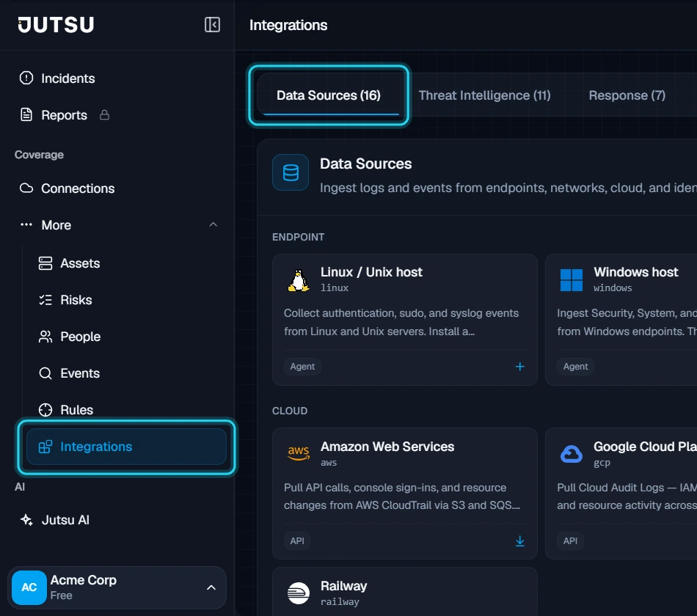This screenshot has width=697, height=616.
Task: Click the AWS logo icon
Action: pyautogui.click(x=299, y=453)
